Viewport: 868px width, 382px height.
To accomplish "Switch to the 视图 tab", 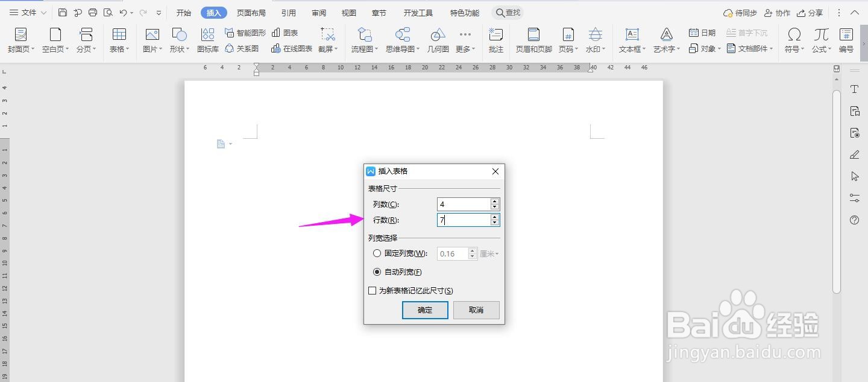I will 349,13.
